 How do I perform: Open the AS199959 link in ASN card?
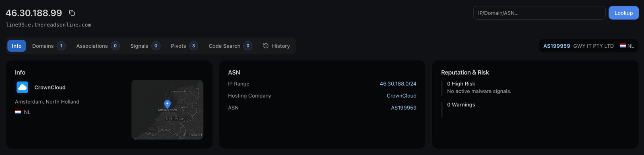(404, 108)
